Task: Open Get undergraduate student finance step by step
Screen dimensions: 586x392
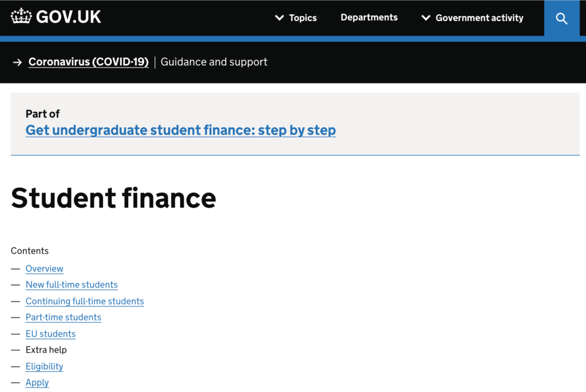Action: pos(180,130)
